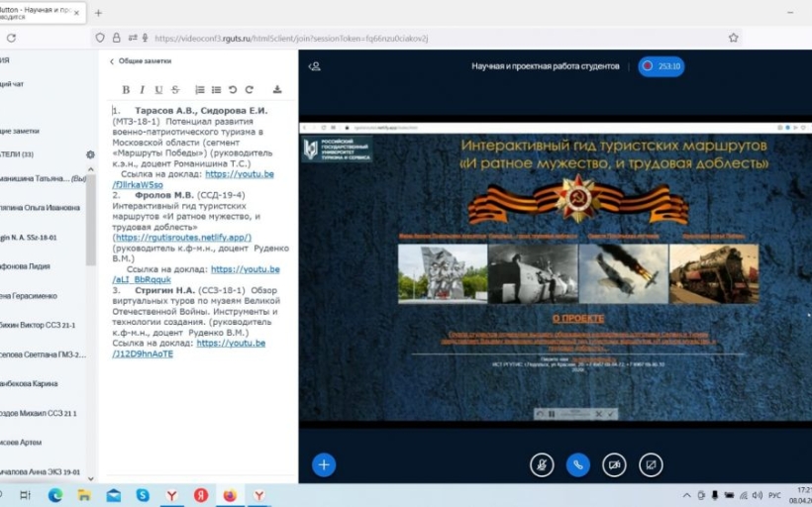Open Skype from taskbar
Viewport: 812px width, 507px height.
click(143, 495)
